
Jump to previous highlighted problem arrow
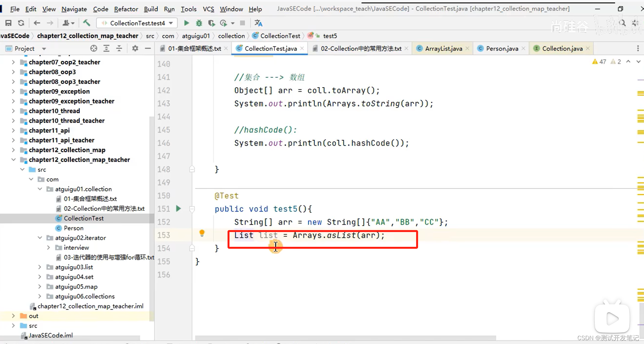628,61
